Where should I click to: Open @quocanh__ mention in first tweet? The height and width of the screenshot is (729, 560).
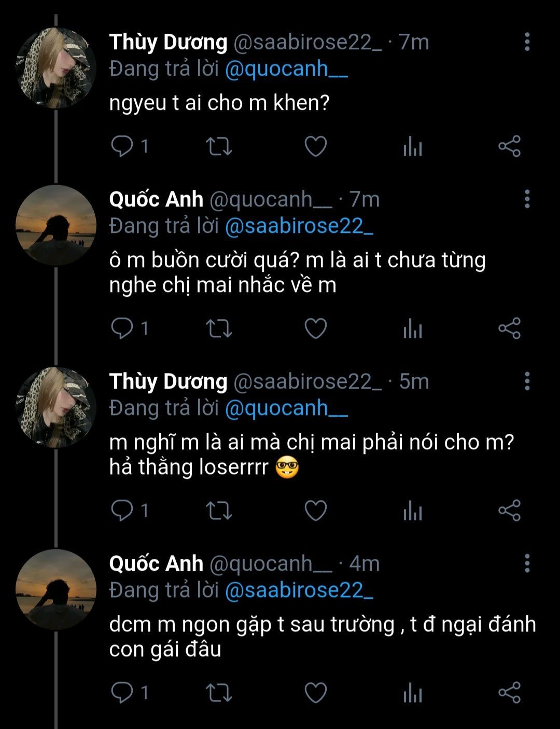point(286,69)
